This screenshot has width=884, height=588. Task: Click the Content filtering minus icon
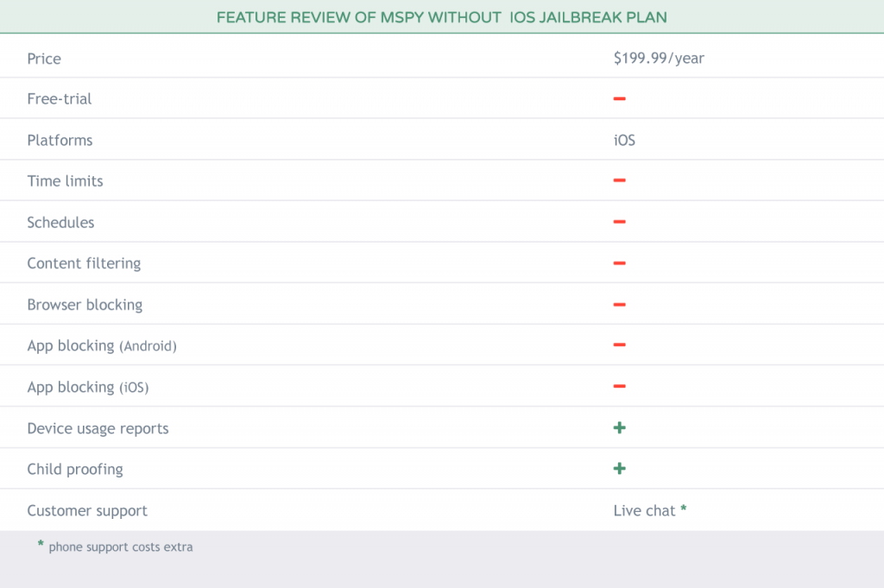619,263
